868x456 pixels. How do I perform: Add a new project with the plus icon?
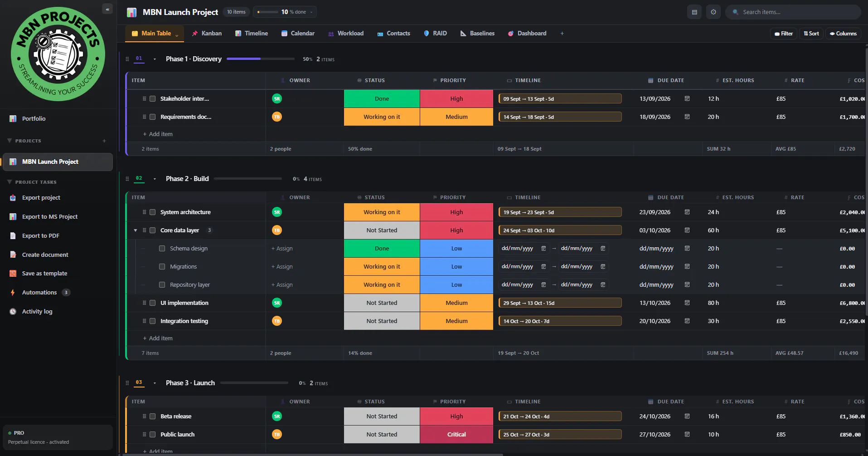pos(104,141)
